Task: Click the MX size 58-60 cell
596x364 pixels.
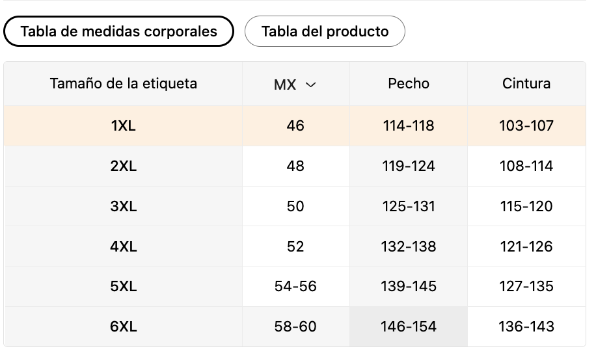Action: (x=295, y=326)
